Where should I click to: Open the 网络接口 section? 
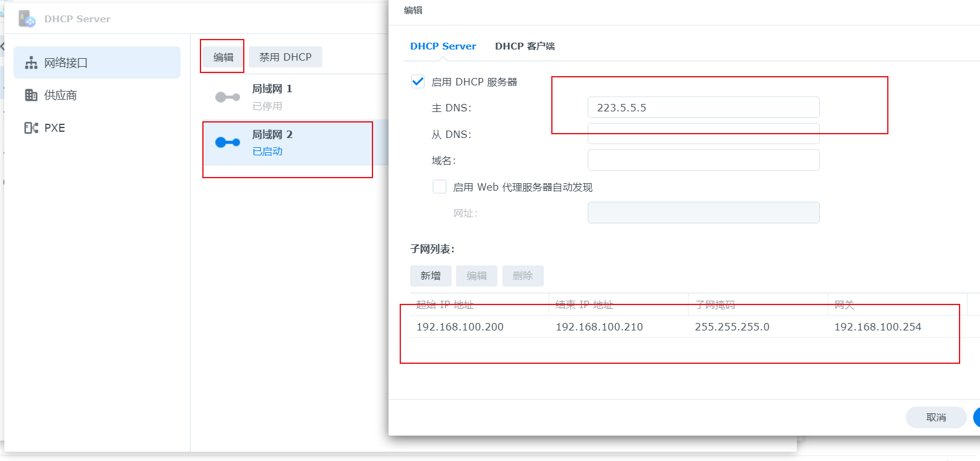click(x=97, y=62)
